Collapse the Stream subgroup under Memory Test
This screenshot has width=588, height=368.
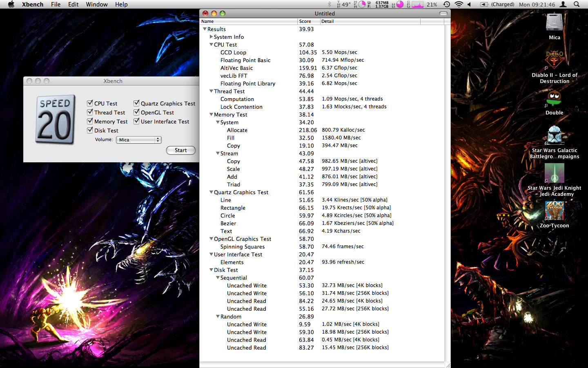coord(218,153)
